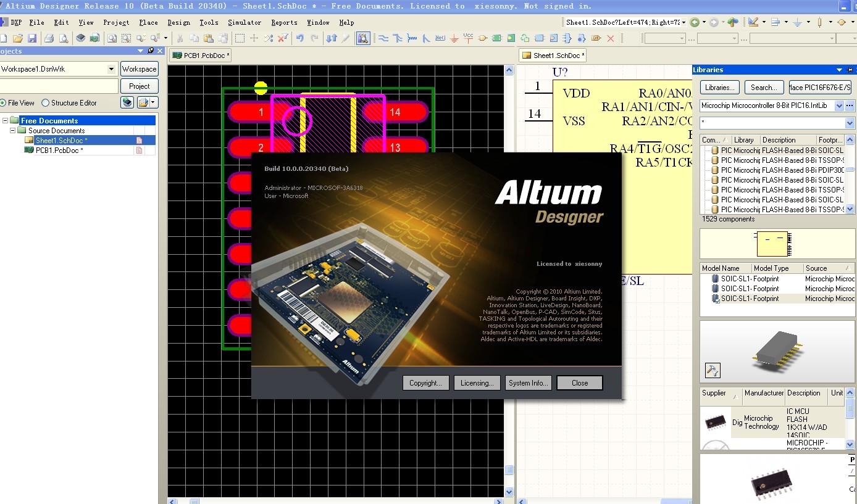Click the Workspace button in Projects panel
857x504 pixels.
tap(139, 69)
